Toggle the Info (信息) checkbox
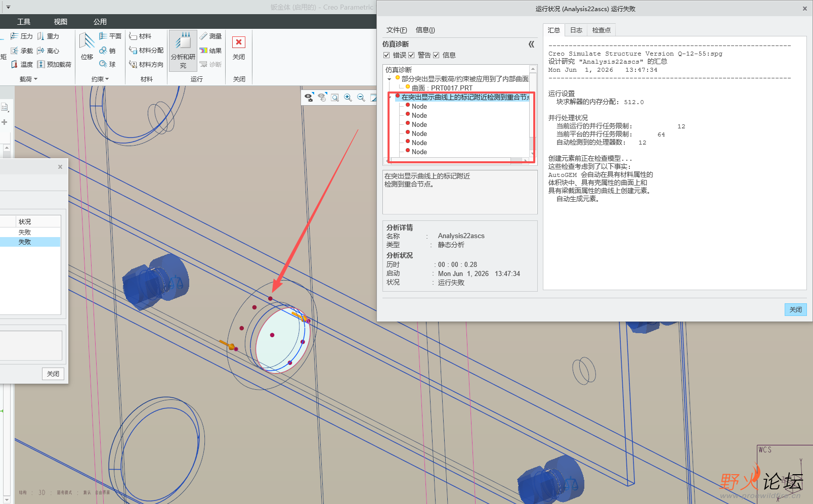Viewport: 813px width, 504px height. click(x=436, y=55)
